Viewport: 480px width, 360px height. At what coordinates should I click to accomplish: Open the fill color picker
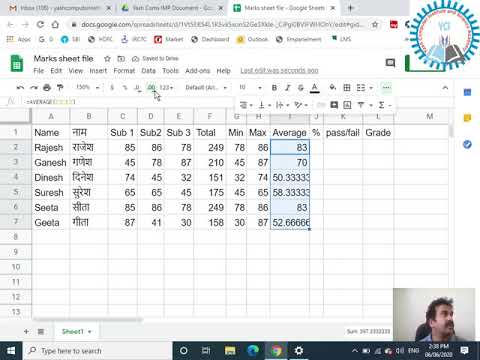coord(333,88)
